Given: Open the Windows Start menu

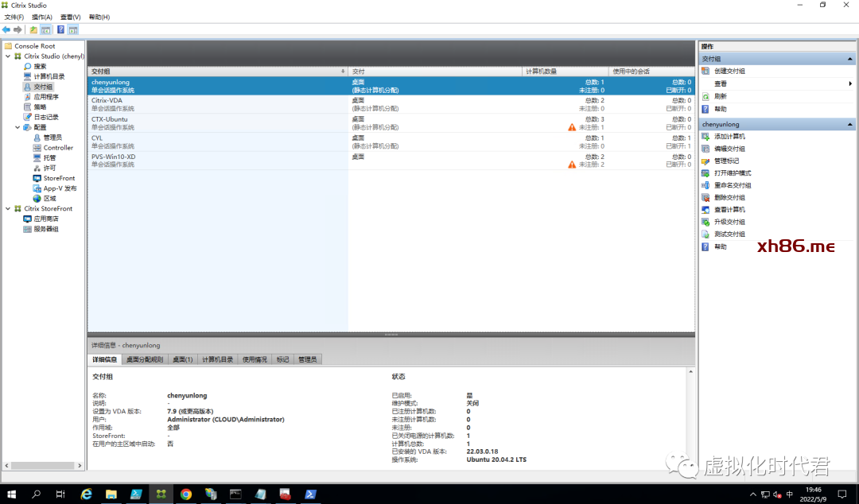Looking at the screenshot, I should (x=11, y=494).
